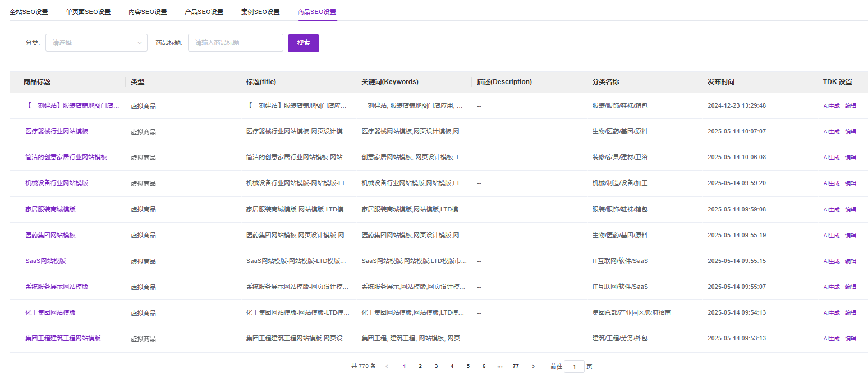
Task: Go to page 3 in pagination
Action: coord(436,366)
